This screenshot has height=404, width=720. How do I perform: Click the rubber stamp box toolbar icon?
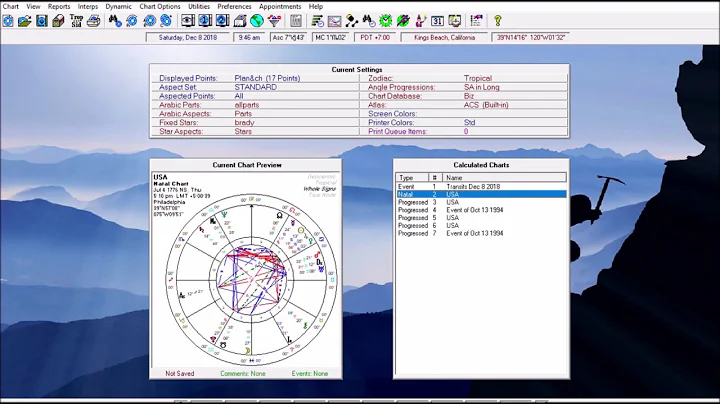[x=58, y=21]
